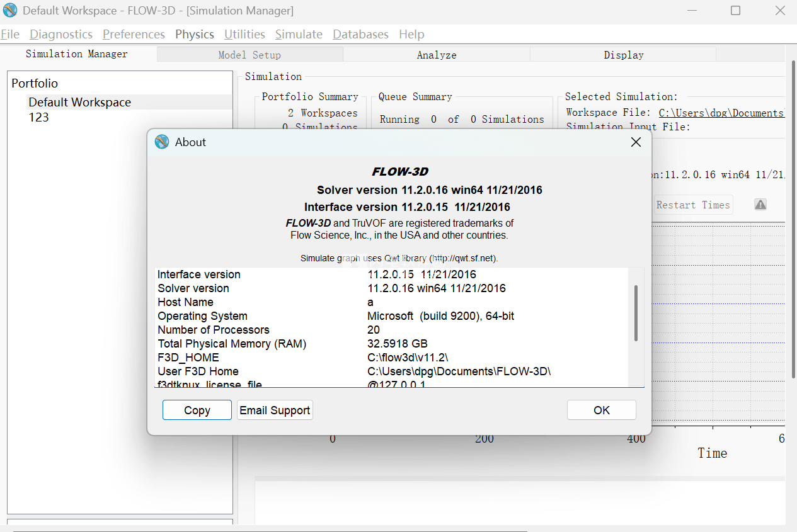Image resolution: width=797 pixels, height=532 pixels.
Task: Open the Physics menu
Action: [x=195, y=35]
